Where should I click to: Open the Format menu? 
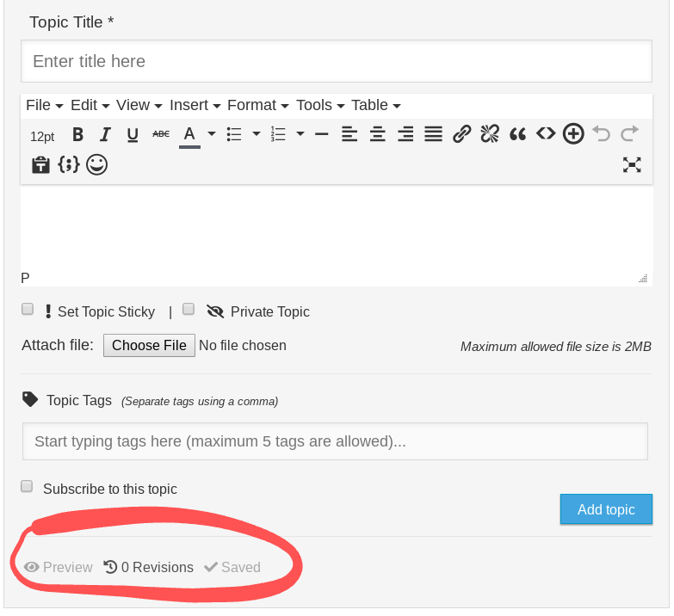(x=257, y=105)
